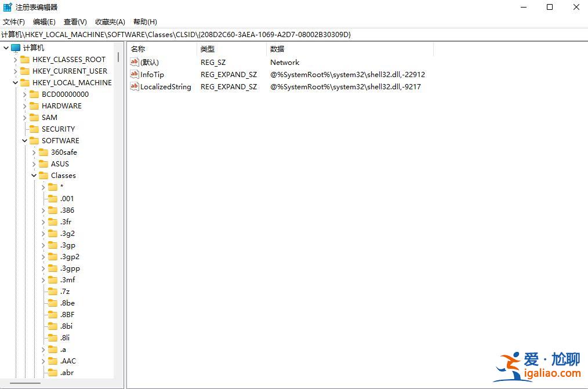Click the ab icon beside (默认)
This screenshot has height=389, width=588.
coord(135,62)
